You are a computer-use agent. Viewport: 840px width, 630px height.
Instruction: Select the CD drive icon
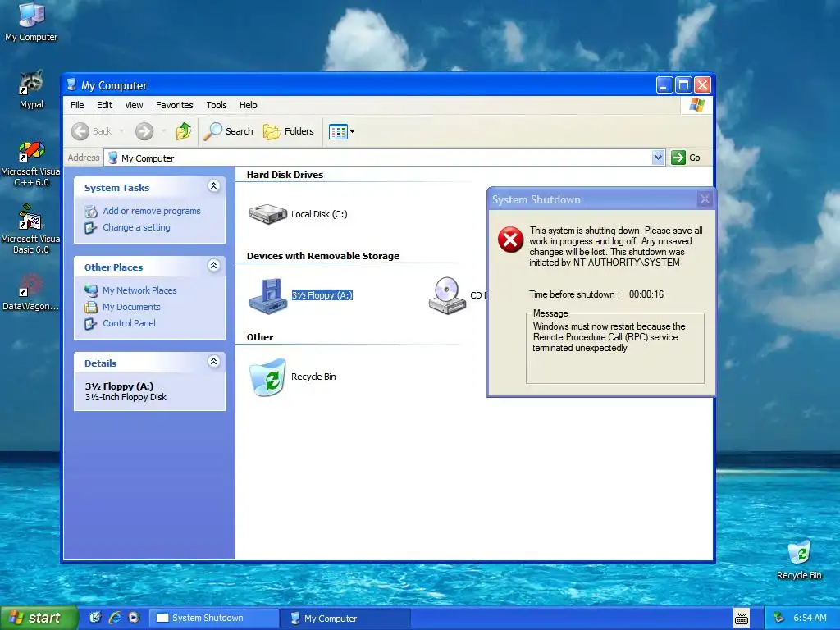448,295
